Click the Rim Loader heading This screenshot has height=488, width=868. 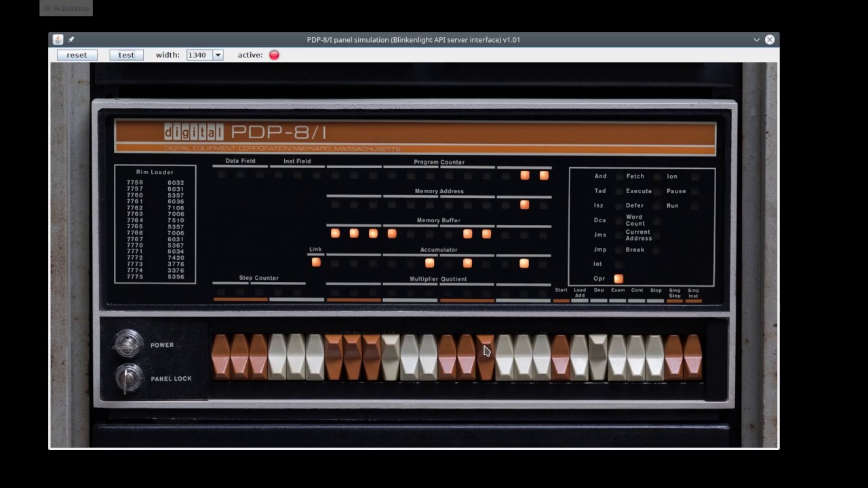[x=155, y=172]
